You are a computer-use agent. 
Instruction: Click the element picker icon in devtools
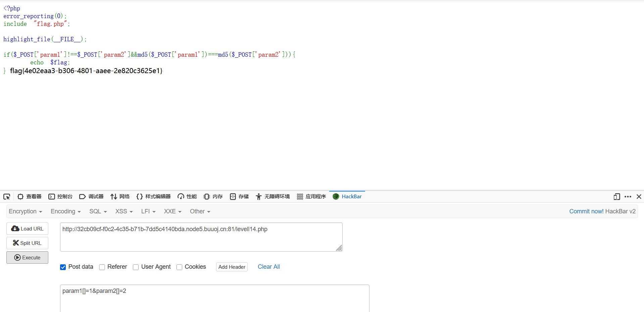[x=7, y=197]
